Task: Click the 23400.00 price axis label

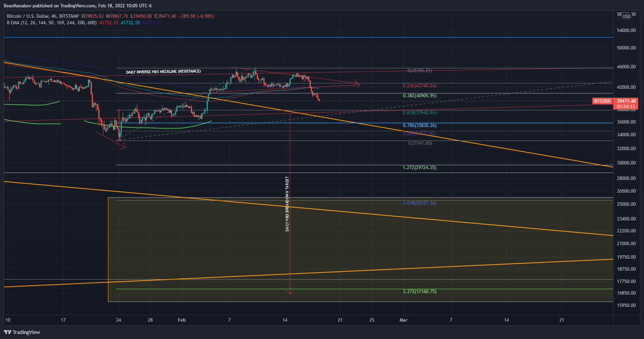Action: (626, 219)
